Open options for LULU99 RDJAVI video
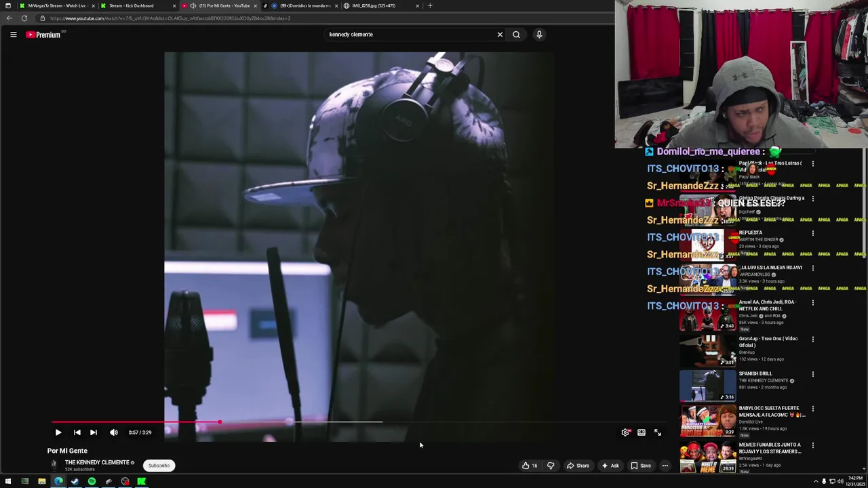This screenshot has width=868, height=488. [x=812, y=268]
